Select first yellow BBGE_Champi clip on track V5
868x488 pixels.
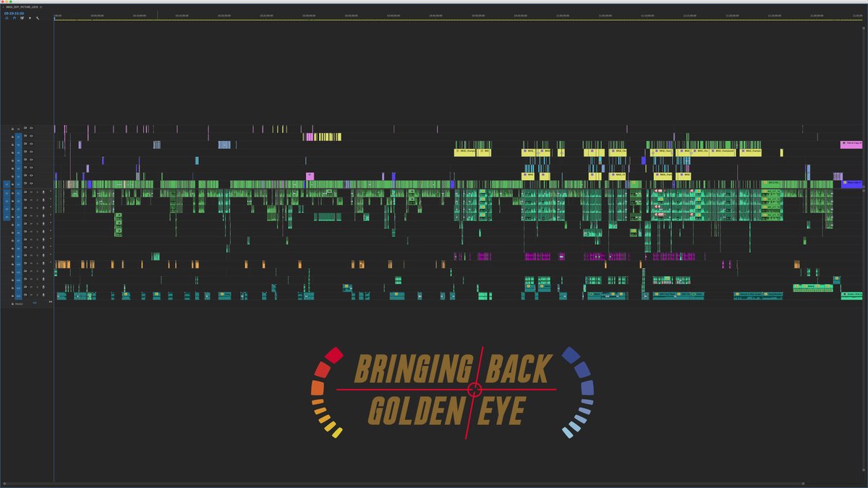click(x=464, y=152)
